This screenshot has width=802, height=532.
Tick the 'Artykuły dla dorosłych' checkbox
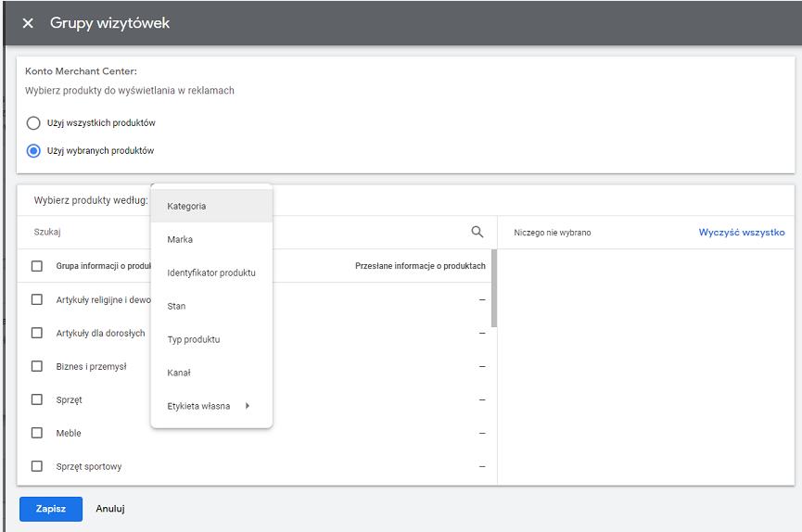[37, 333]
